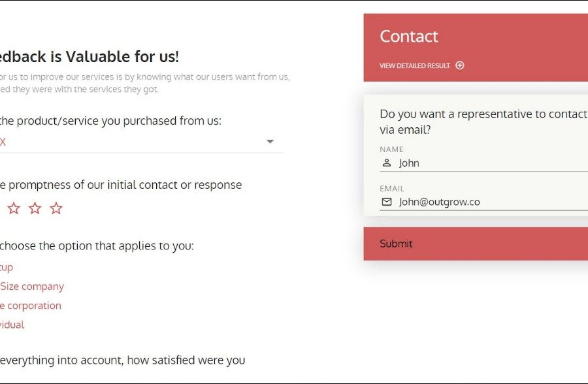Click the "Feedback is Valuable for us!" heading

click(90, 57)
